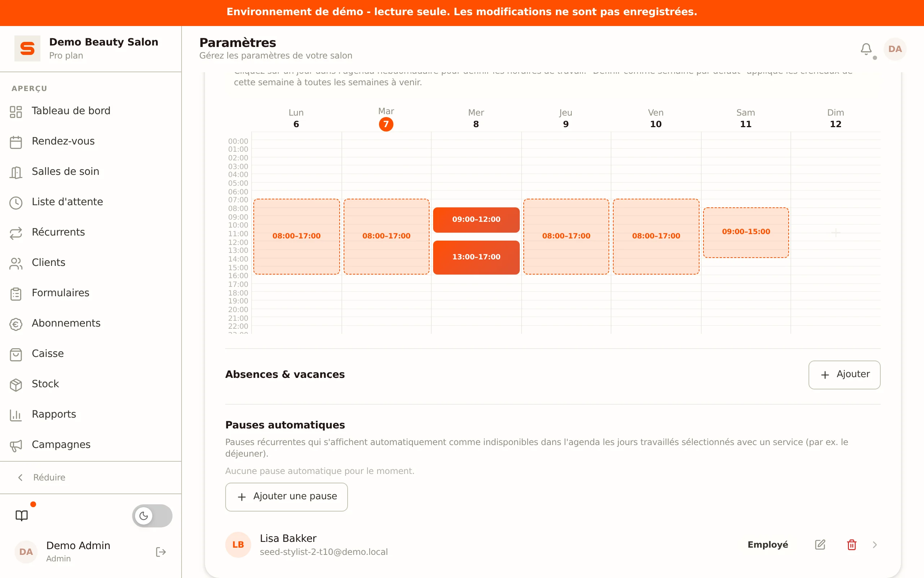Click the Récurrents repeat icon
This screenshot has width=924, height=578.
point(16,233)
